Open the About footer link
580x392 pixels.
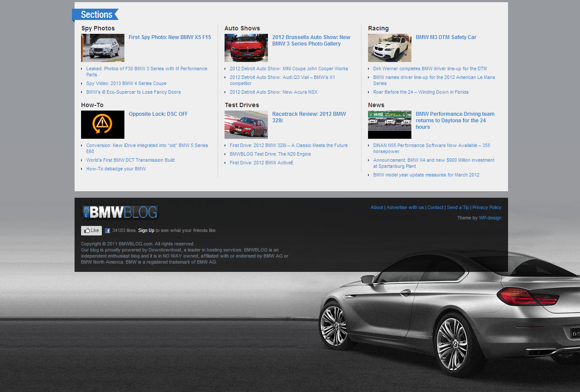pyautogui.click(x=377, y=207)
